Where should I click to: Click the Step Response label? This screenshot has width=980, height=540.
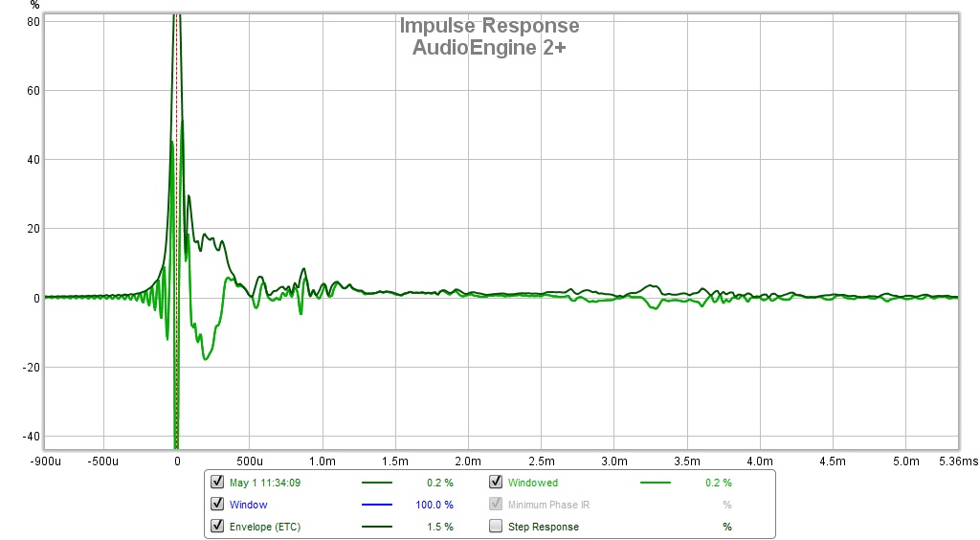click(x=544, y=527)
